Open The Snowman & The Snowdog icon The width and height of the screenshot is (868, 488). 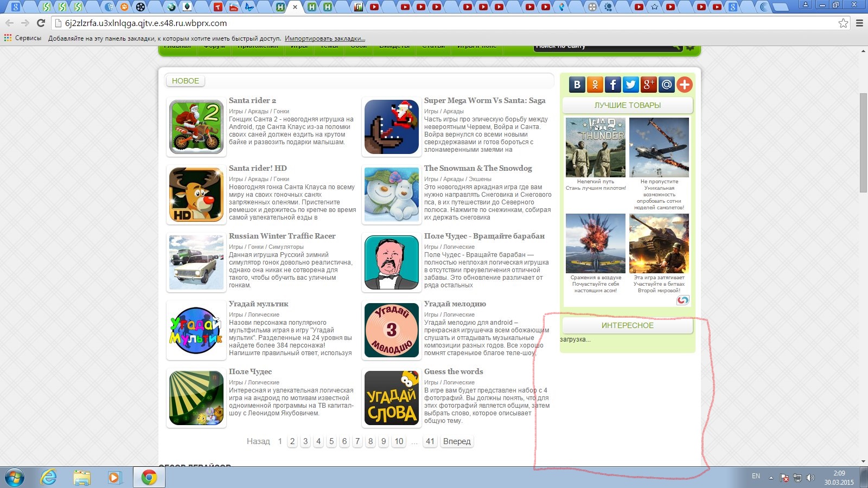coord(392,195)
